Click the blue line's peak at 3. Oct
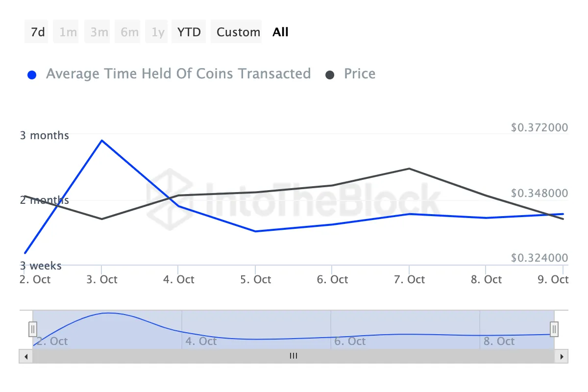The image size is (588, 392). pyautogui.click(x=102, y=141)
